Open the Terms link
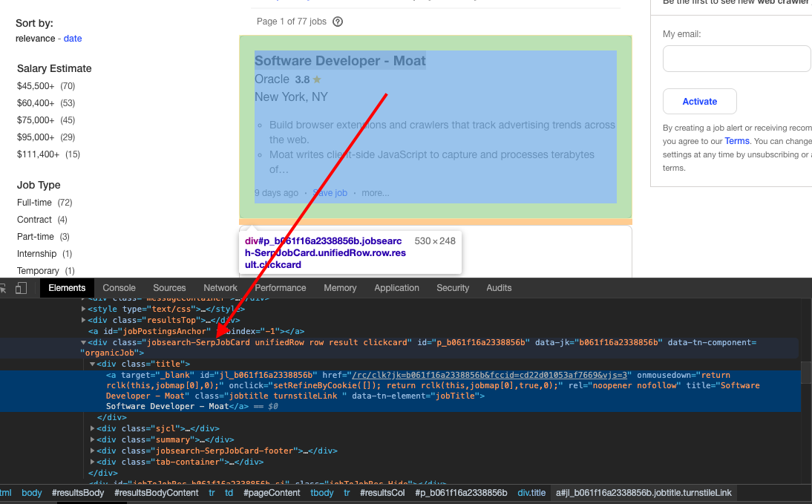Viewport: 812px width, 504px height. (737, 140)
